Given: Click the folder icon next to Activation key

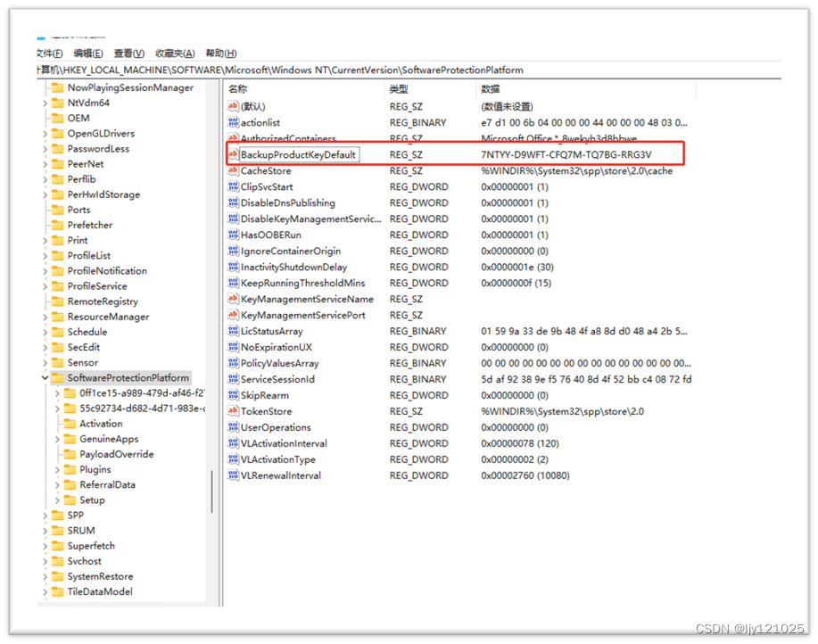Looking at the screenshot, I should 71,423.
